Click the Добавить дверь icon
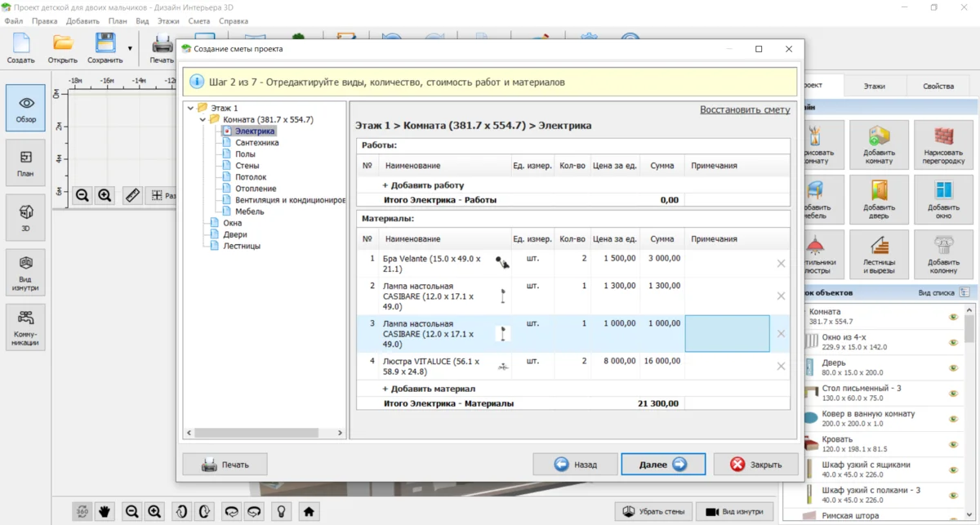 pyautogui.click(x=879, y=198)
